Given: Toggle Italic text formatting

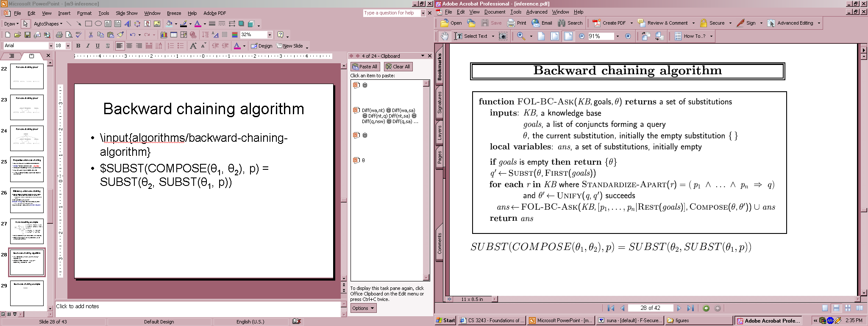Looking at the screenshot, I should pos(88,46).
